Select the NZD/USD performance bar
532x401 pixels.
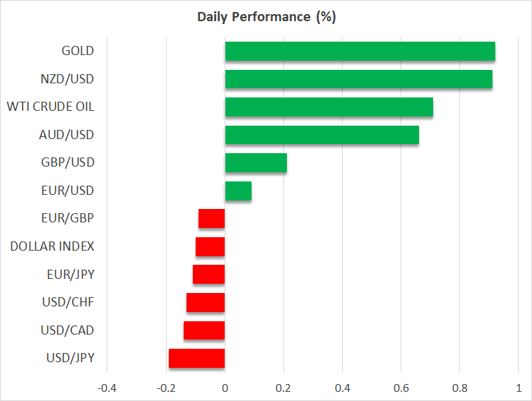(x=358, y=80)
